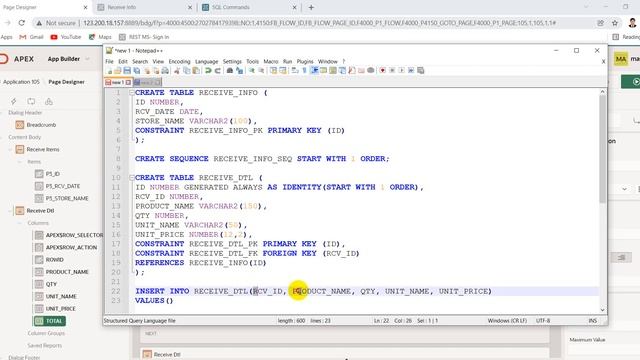The width and height of the screenshot is (640, 360).
Task: Open the App Builder dropdown in APEX
Action: (x=69, y=59)
